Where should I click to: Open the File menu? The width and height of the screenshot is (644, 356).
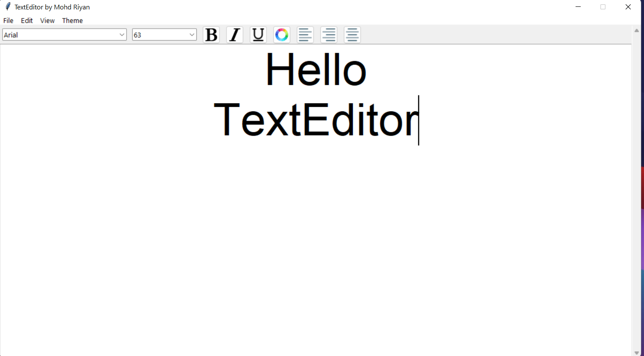(8, 20)
